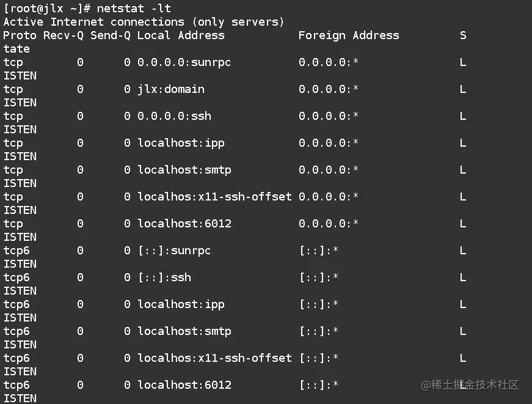
Task: Click the 0.0.0.0:ssh local address
Action: tap(174, 116)
